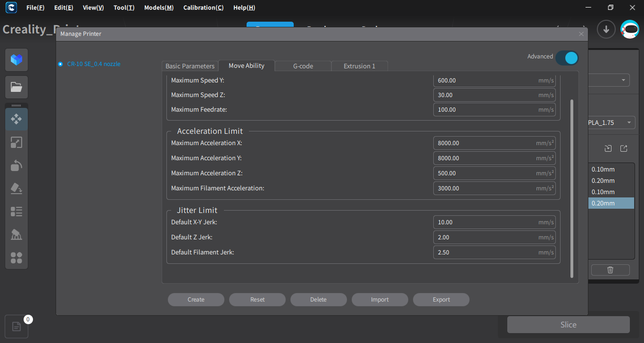Image resolution: width=644 pixels, height=343 pixels.
Task: Click the Import button
Action: click(380, 300)
